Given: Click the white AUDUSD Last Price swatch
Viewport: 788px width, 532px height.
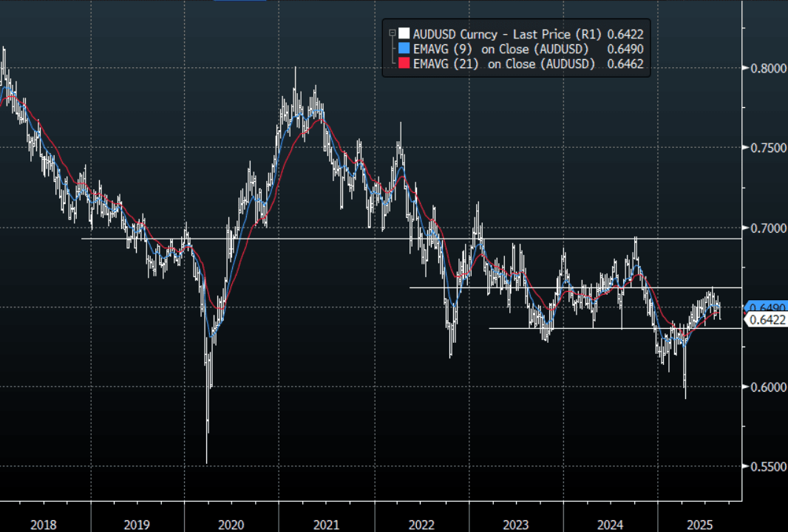Looking at the screenshot, I should tap(404, 34).
